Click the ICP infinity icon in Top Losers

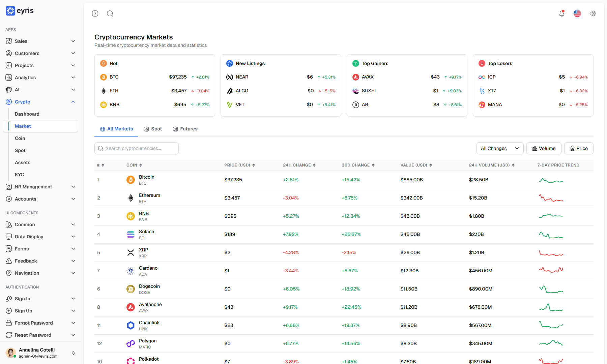click(482, 77)
